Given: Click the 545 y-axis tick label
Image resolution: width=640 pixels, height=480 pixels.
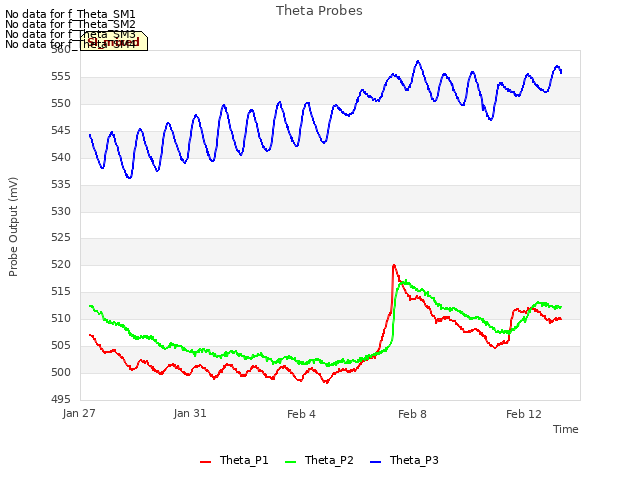Looking at the screenshot, I should click(x=61, y=131).
